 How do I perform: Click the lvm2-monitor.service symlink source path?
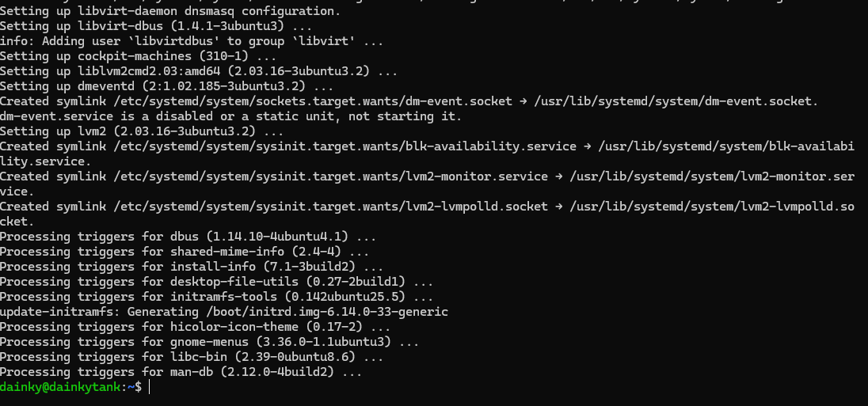(321, 176)
